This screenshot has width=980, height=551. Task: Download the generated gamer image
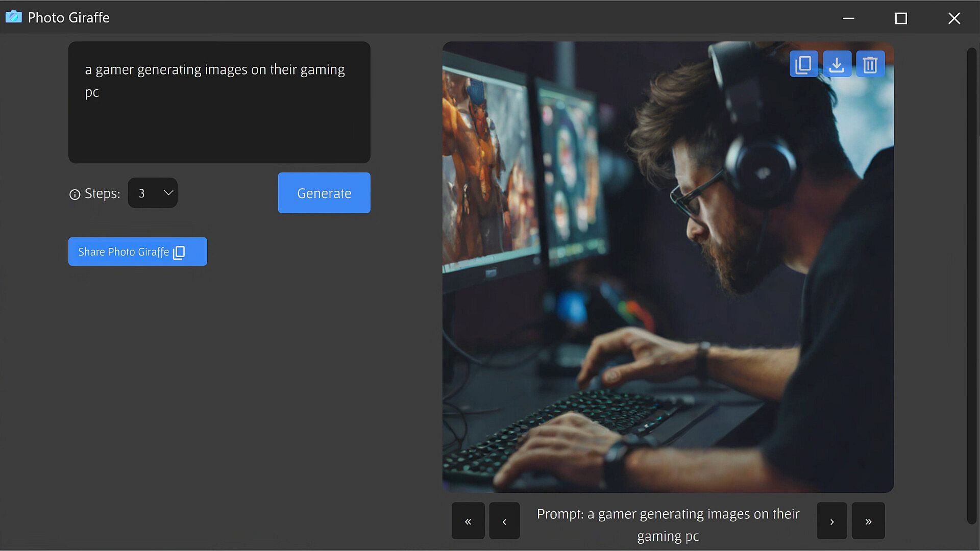click(x=837, y=64)
